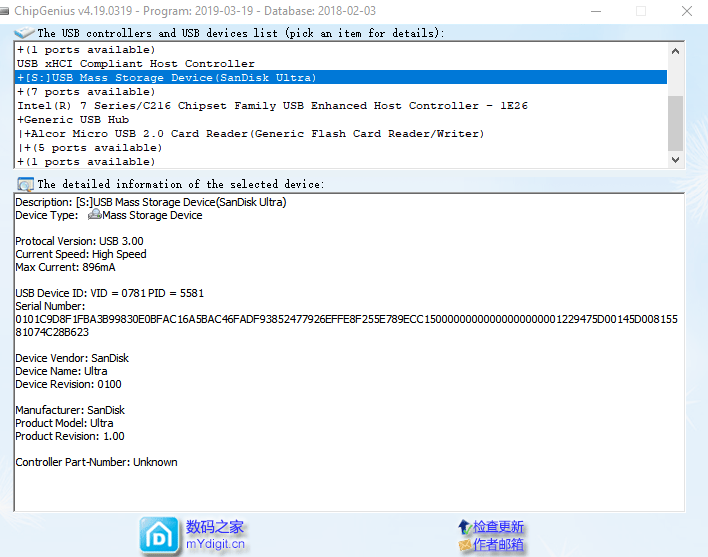Click the USB drive icon beside list header
Image resolution: width=708 pixels, height=557 pixels.
coord(24,32)
